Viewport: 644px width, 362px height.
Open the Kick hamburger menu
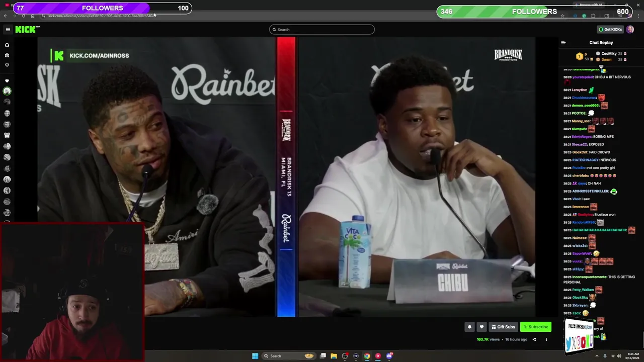(x=8, y=30)
